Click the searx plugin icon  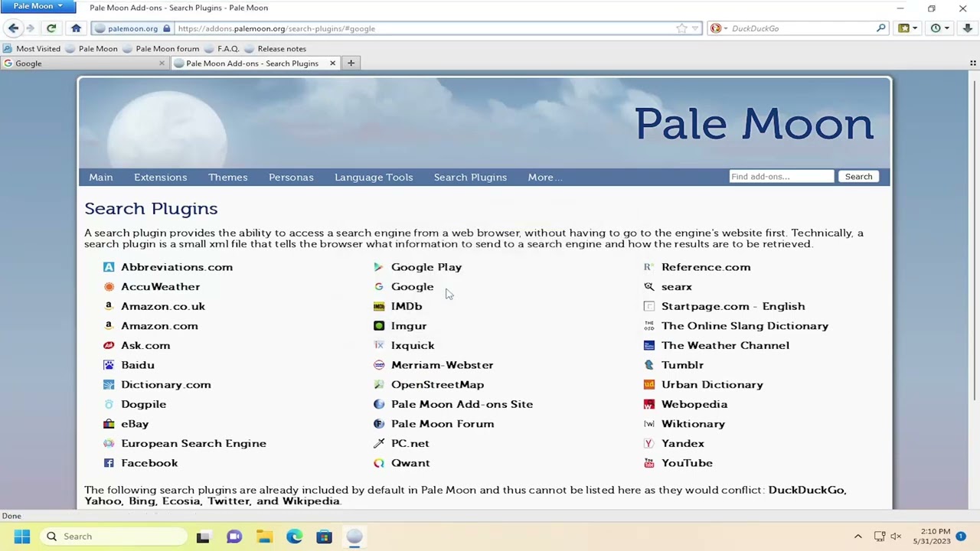[x=649, y=286]
